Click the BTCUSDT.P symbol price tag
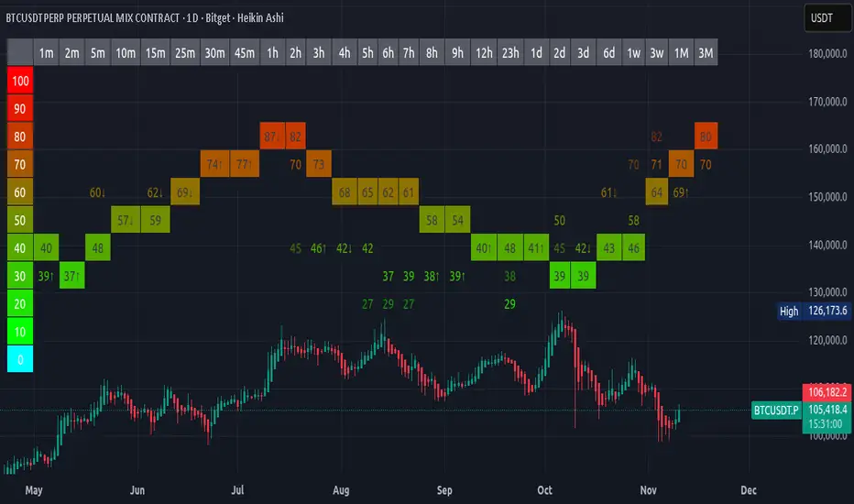 [776, 410]
